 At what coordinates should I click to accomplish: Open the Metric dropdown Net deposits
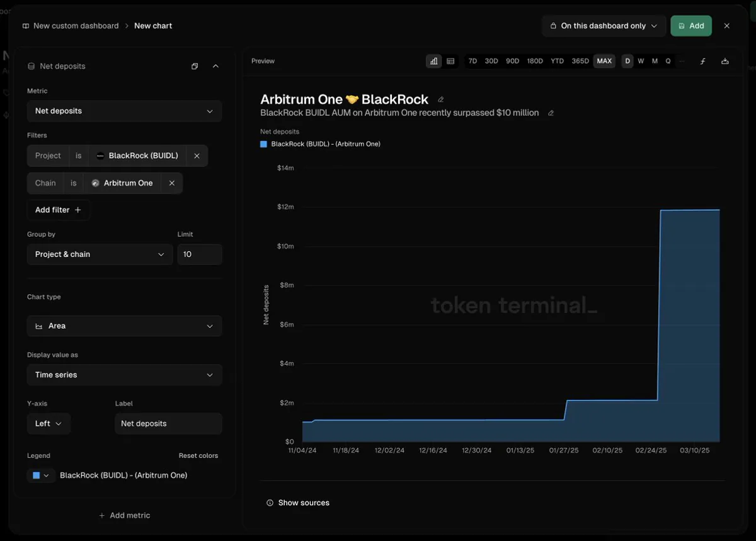point(124,111)
